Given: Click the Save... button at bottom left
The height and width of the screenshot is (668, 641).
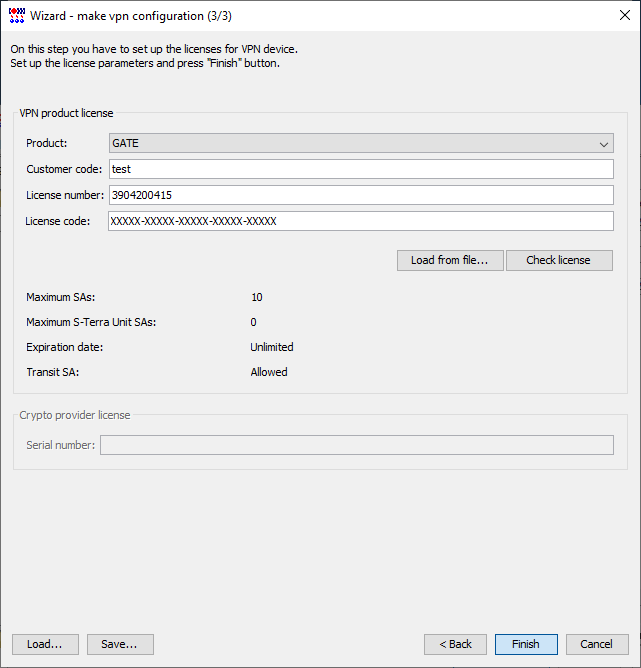Looking at the screenshot, I should pos(120,644).
